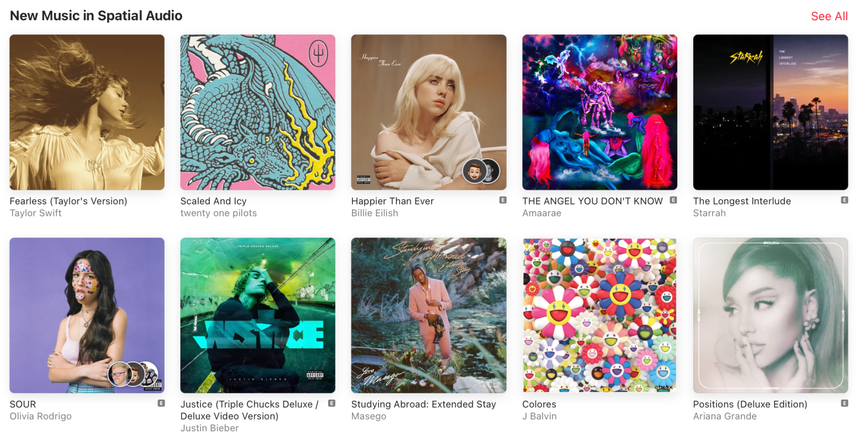Open The Longest Interlude album cover
This screenshot has width=868, height=442.
point(770,112)
